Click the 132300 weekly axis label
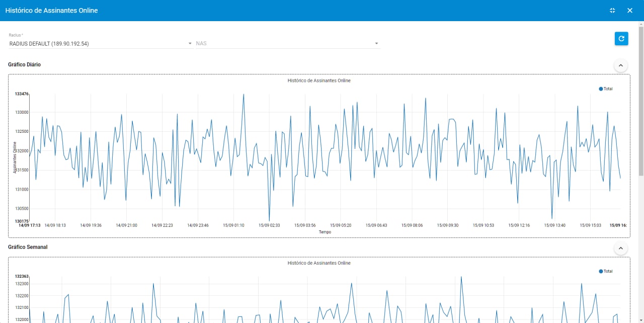 click(x=22, y=284)
